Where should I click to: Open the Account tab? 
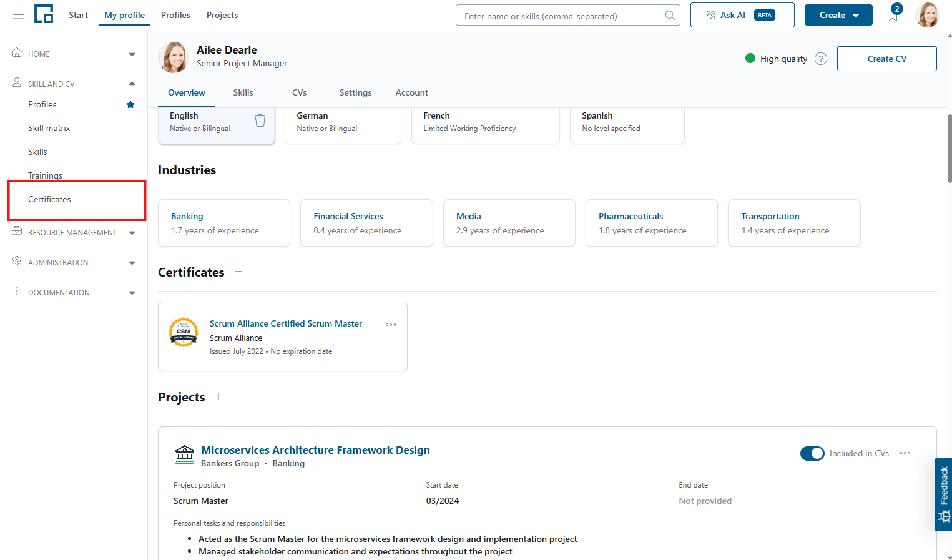[x=412, y=92]
